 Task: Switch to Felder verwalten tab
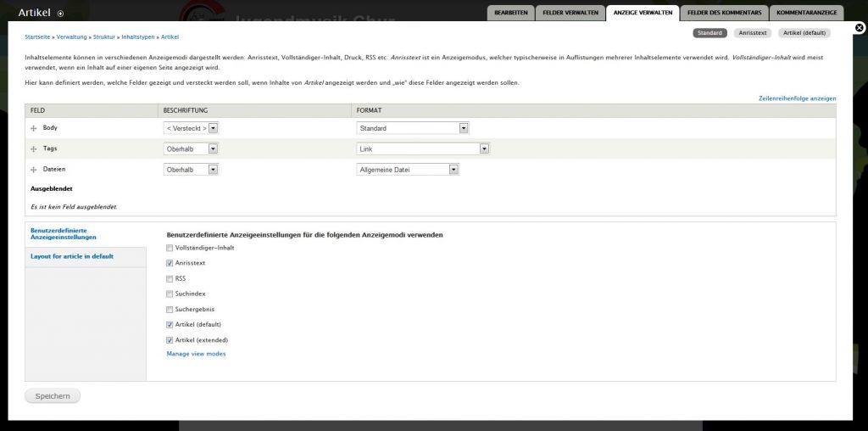pyautogui.click(x=570, y=13)
